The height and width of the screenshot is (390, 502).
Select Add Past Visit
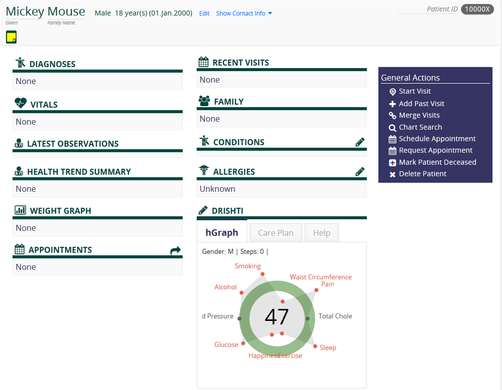421,104
